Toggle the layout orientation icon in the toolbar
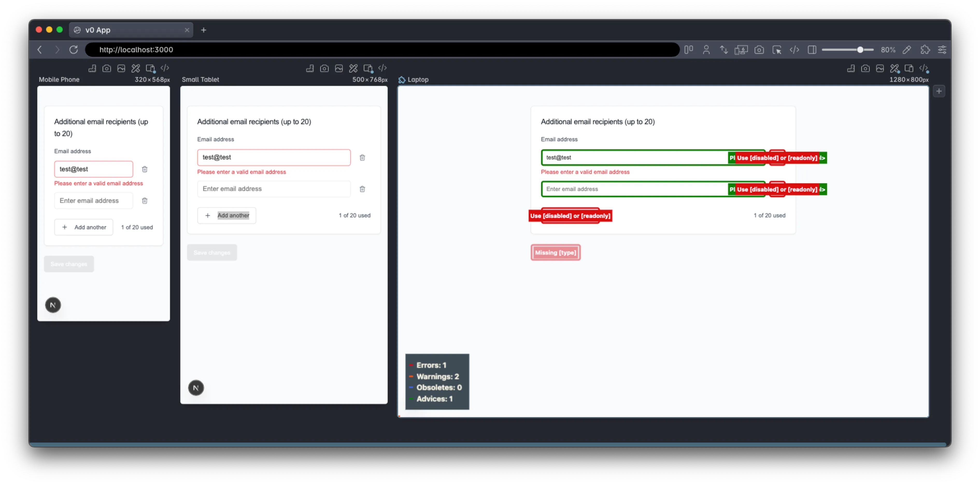 tap(688, 50)
